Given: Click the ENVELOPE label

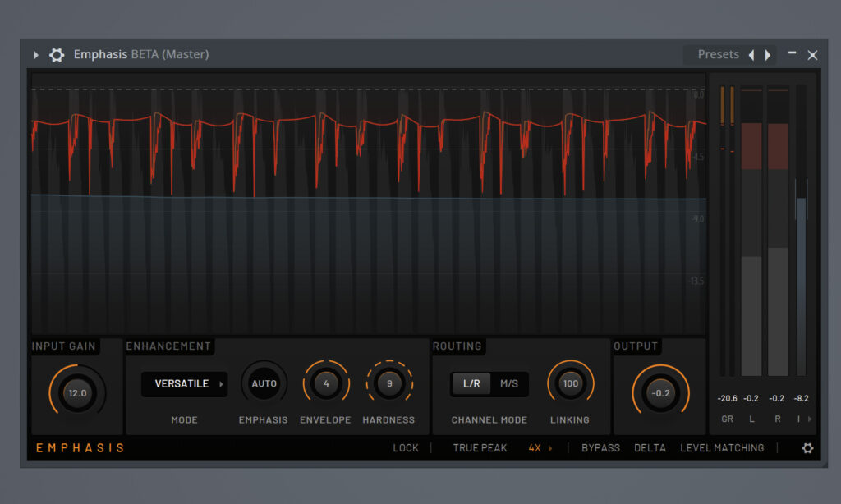Looking at the screenshot, I should pyautogui.click(x=325, y=419).
